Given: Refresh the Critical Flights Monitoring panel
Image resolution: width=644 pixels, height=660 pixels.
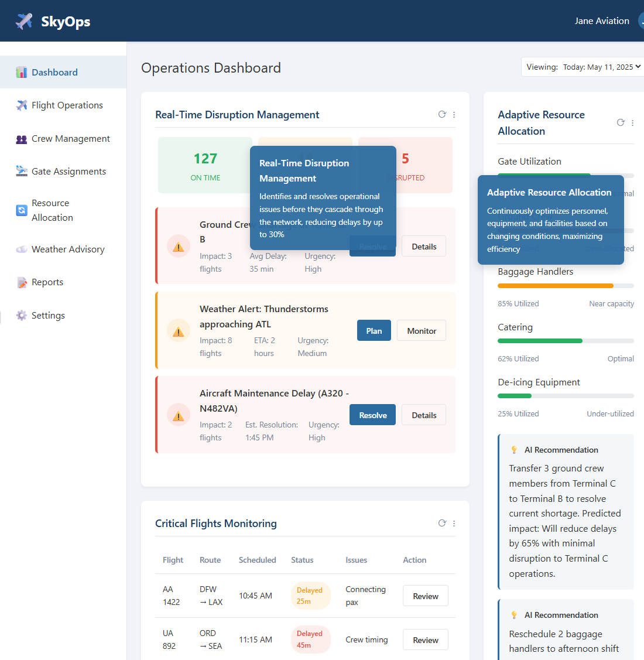Looking at the screenshot, I should (442, 523).
